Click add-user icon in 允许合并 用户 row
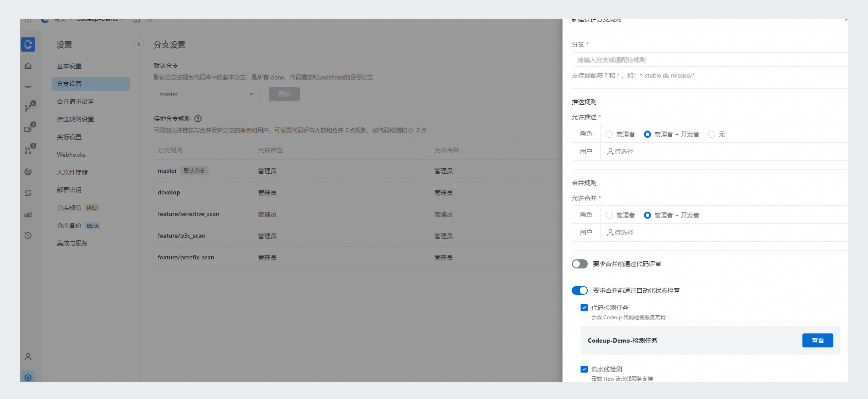The image size is (868, 399). coord(610,233)
